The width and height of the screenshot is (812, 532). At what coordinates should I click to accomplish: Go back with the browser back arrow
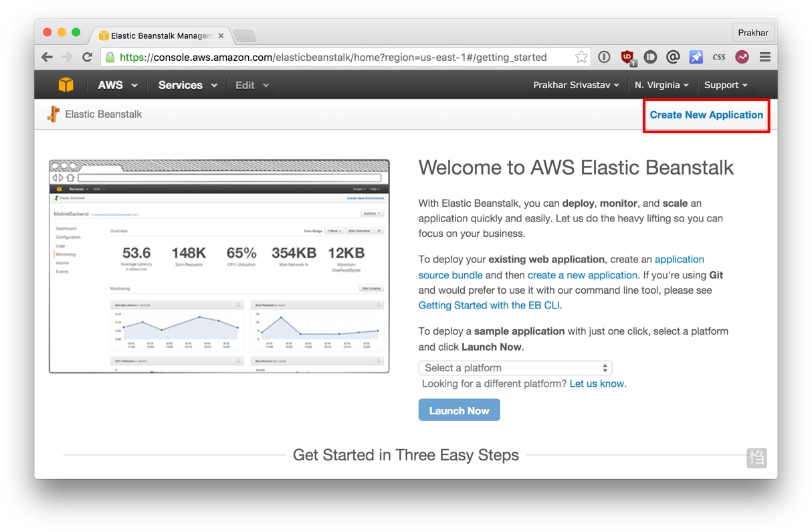coord(47,57)
